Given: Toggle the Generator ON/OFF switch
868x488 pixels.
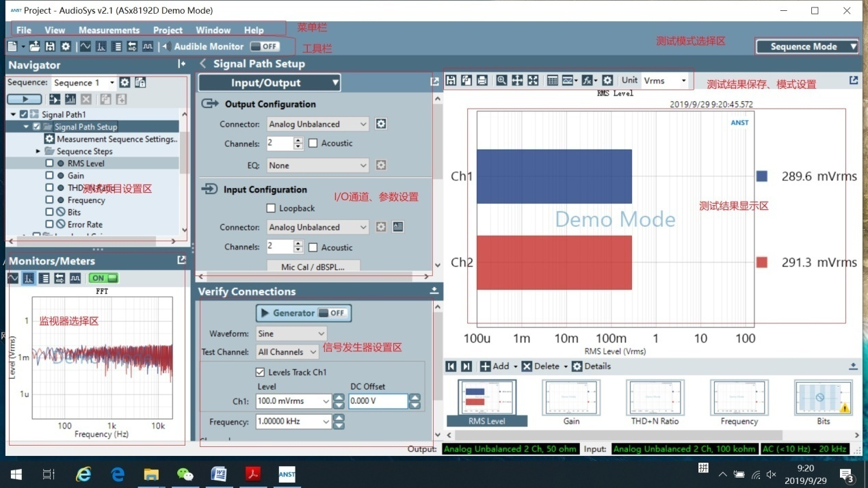Looking at the screenshot, I should click(x=332, y=313).
